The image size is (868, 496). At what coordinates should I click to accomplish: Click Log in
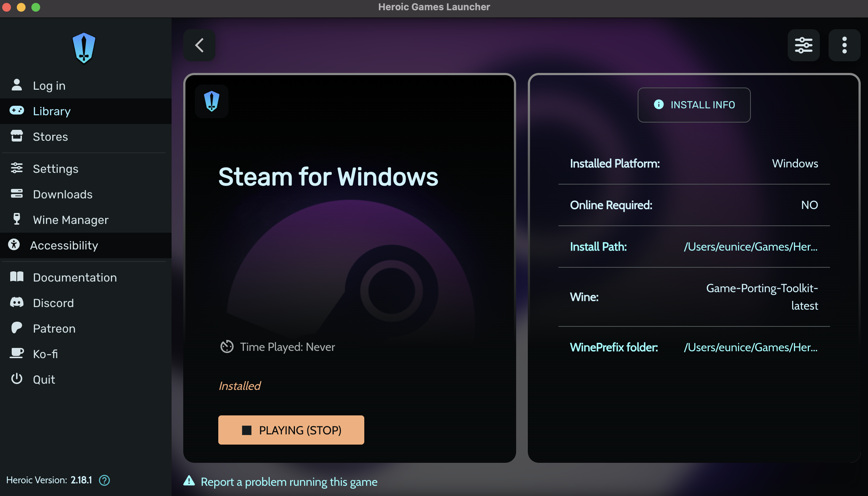click(x=49, y=85)
